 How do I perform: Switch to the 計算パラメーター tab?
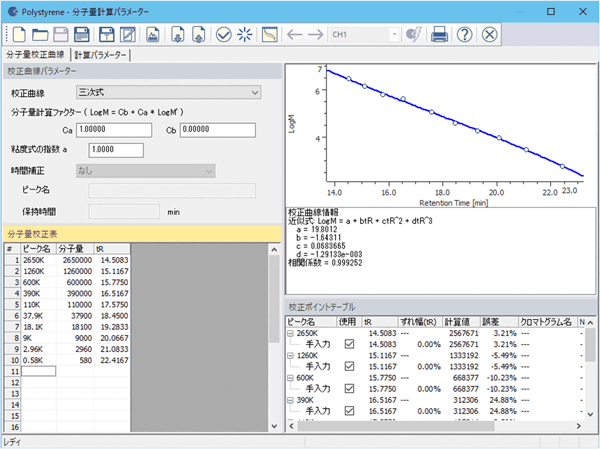coord(100,54)
